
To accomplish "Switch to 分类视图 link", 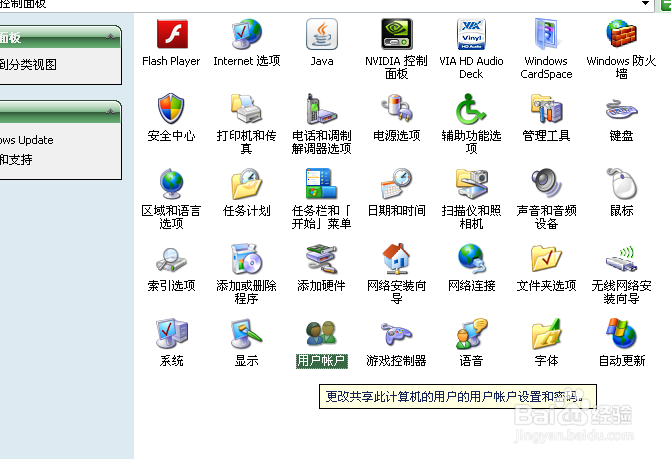I will [x=28, y=65].
